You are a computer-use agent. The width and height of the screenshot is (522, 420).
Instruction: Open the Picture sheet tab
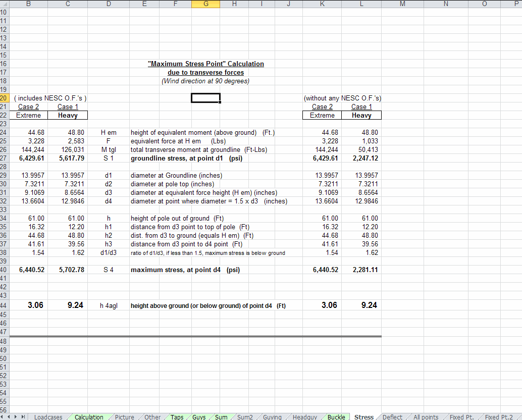click(x=124, y=417)
